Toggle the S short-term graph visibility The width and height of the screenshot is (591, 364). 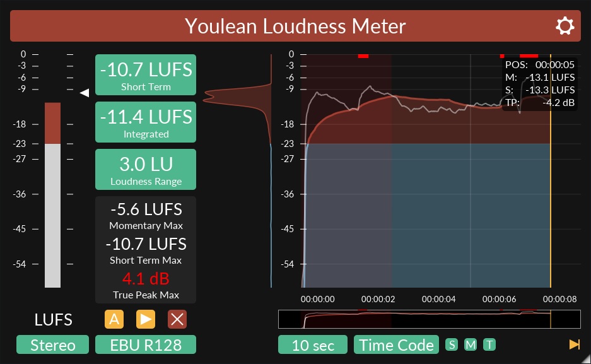452,344
